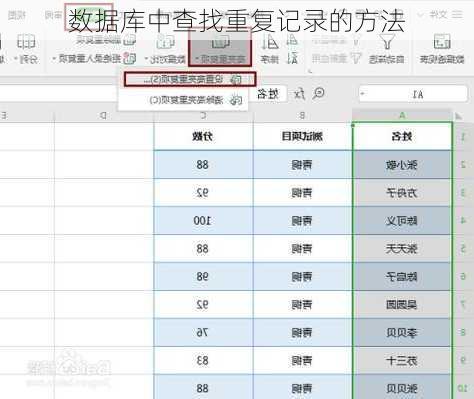Select the name cell 方舟子

(x=402, y=193)
